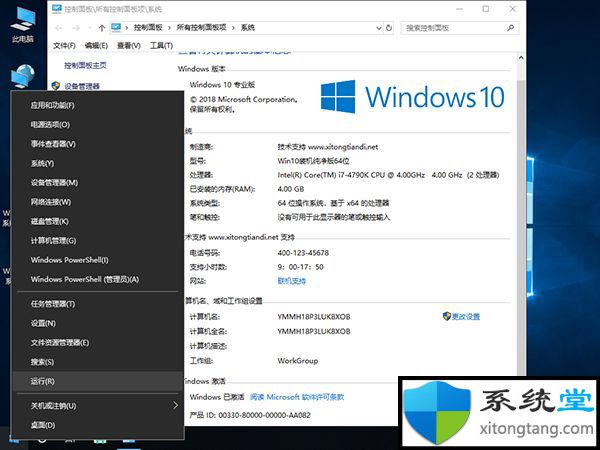600x450 pixels.
Task: Select 电源选项(O) in context menu
Action: tap(98, 125)
